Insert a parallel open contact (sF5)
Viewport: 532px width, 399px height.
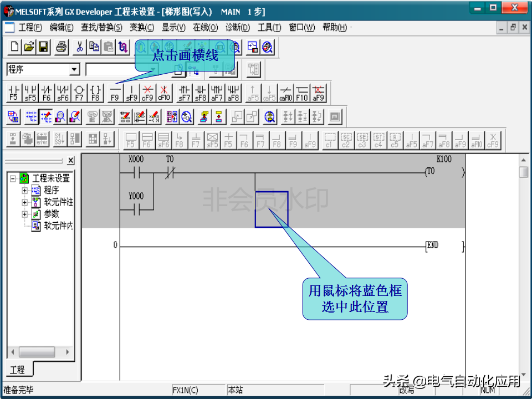[x=30, y=93]
